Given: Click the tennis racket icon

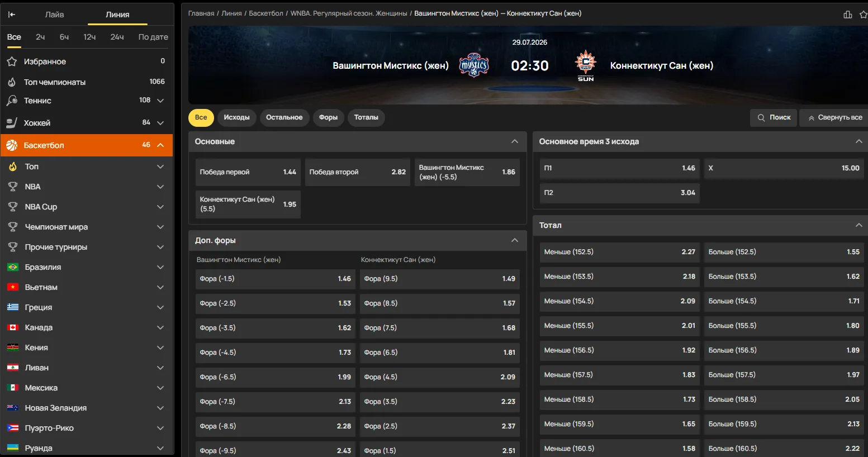Looking at the screenshot, I should click(12, 101).
